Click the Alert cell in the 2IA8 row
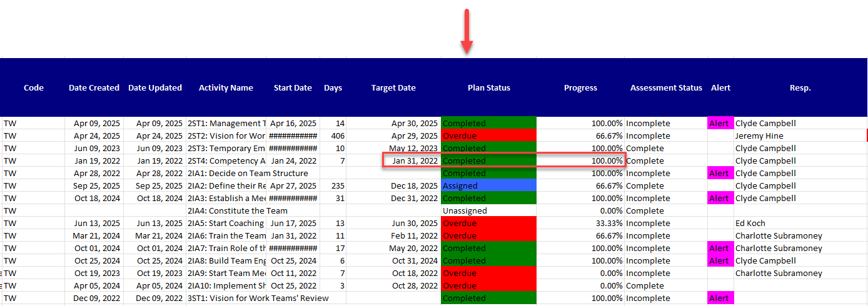This screenshot has height=306, width=868. coord(720,260)
